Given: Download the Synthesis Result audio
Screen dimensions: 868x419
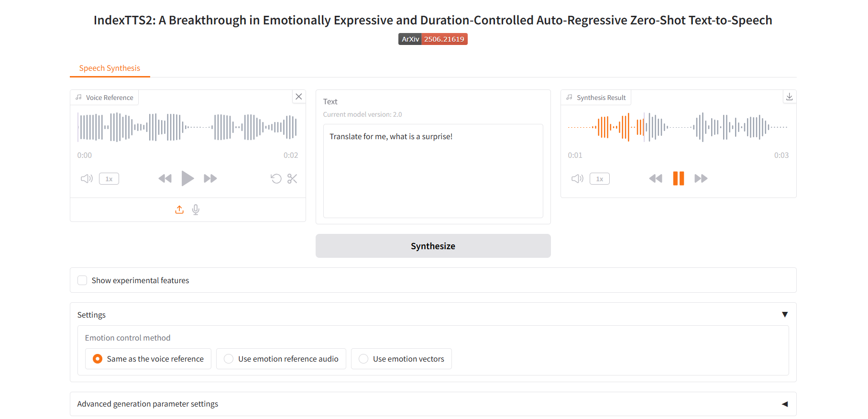Looking at the screenshot, I should (x=789, y=97).
